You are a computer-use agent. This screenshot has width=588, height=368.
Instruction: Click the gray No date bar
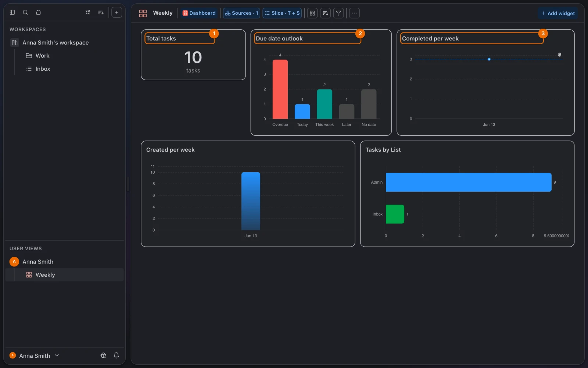369,104
